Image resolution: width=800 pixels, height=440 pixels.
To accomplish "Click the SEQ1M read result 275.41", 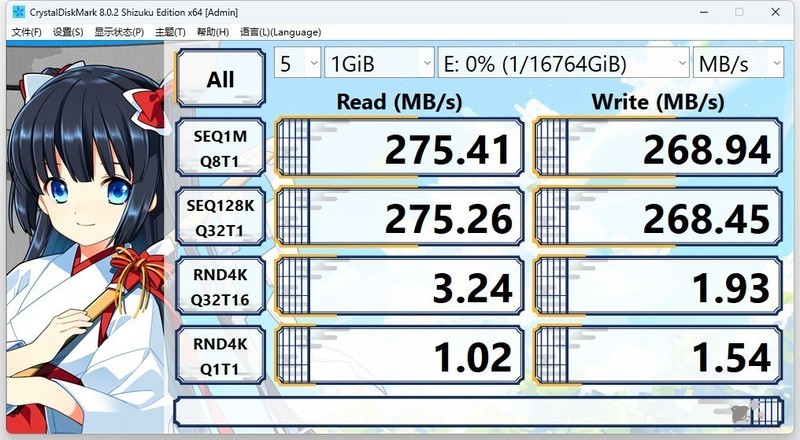I will pyautogui.click(x=399, y=148).
